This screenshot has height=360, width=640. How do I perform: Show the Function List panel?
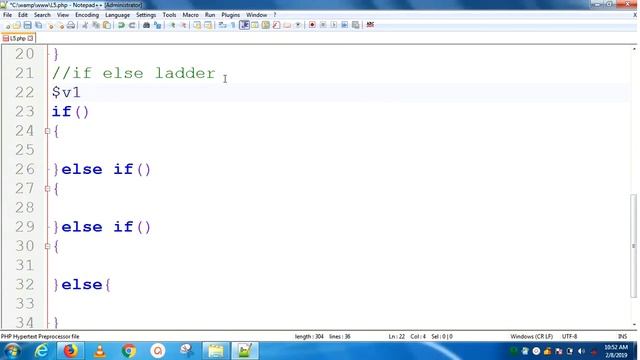pyautogui.click(x=276, y=25)
